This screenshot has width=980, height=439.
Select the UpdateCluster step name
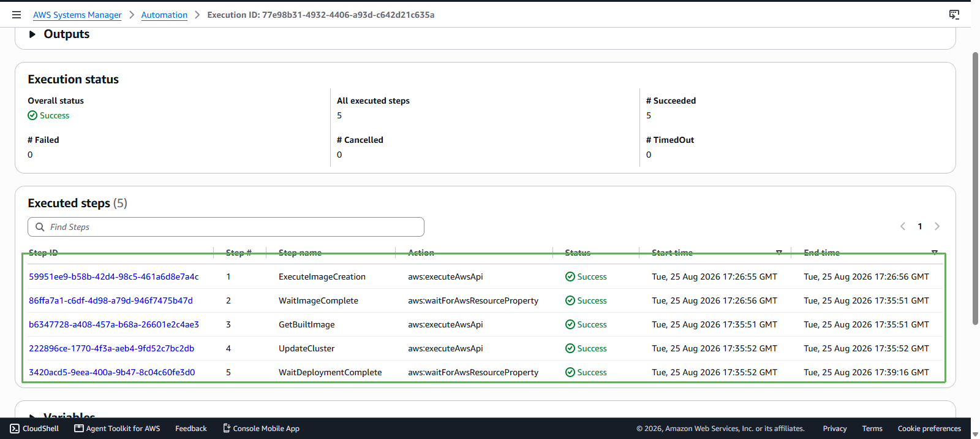point(307,348)
